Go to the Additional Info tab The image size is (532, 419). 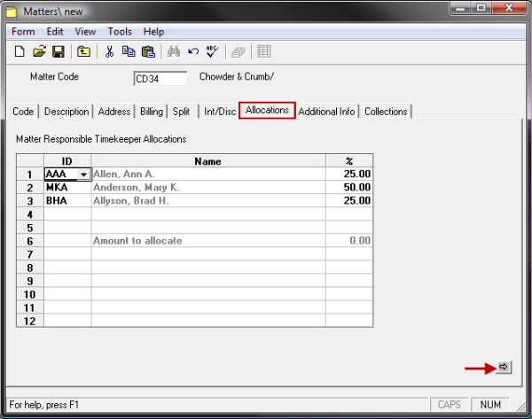pyautogui.click(x=326, y=112)
